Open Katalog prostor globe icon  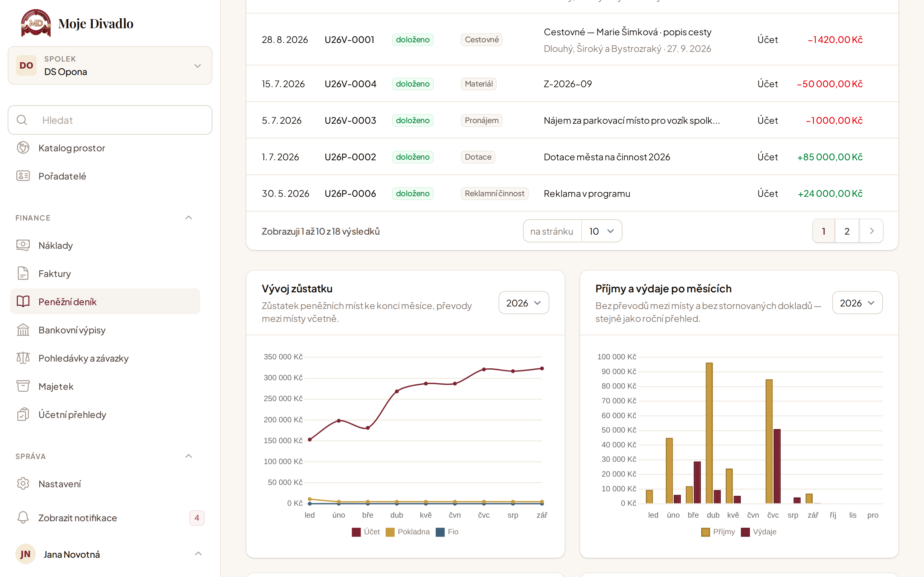tap(23, 148)
